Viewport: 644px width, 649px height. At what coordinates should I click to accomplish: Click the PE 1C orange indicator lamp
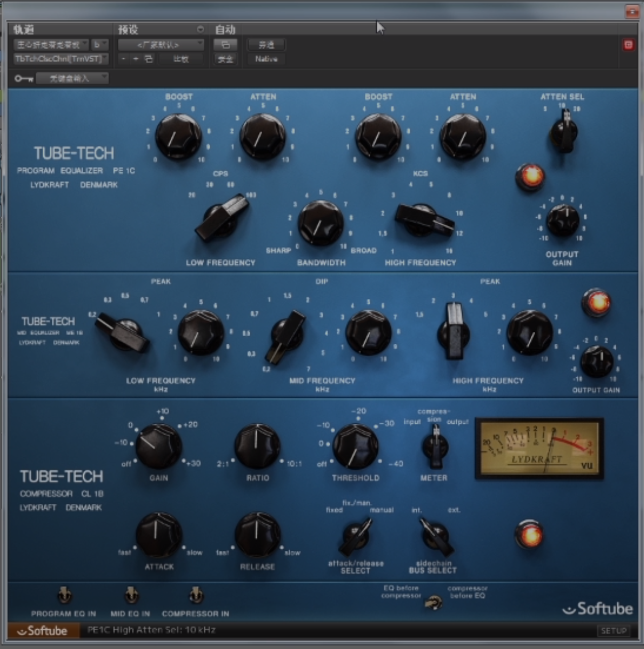530,177
